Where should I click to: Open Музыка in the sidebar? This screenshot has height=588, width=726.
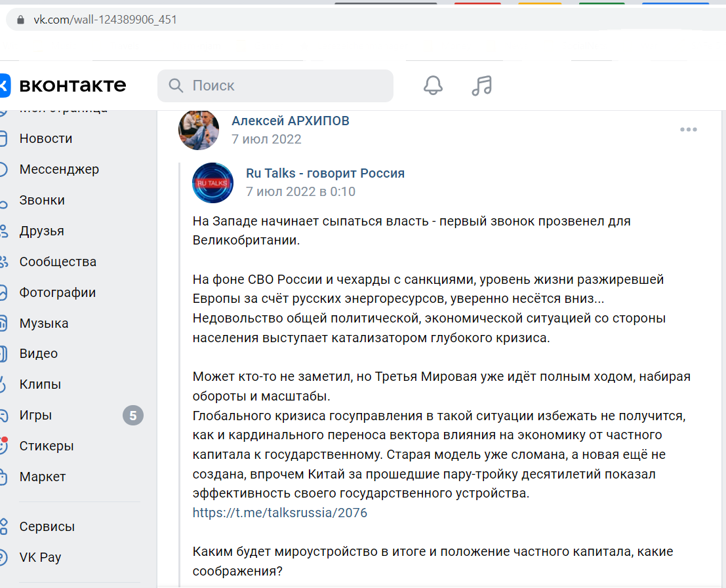[44, 323]
